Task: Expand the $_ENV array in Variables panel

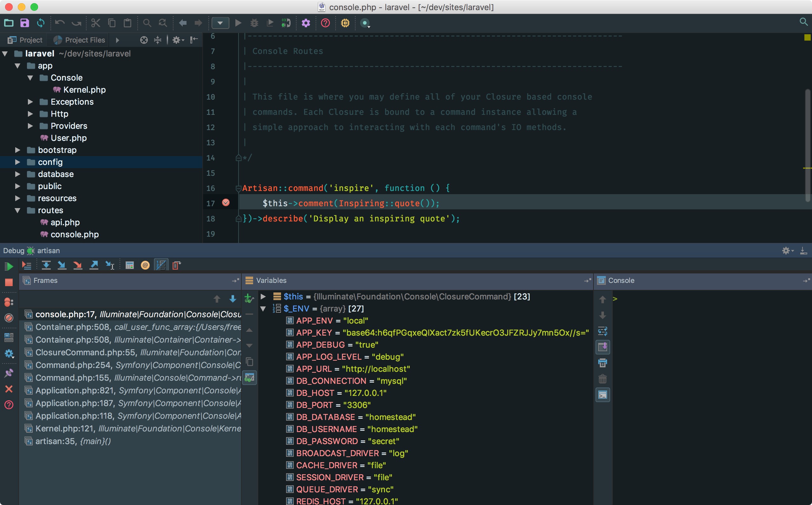Action: [x=262, y=309]
